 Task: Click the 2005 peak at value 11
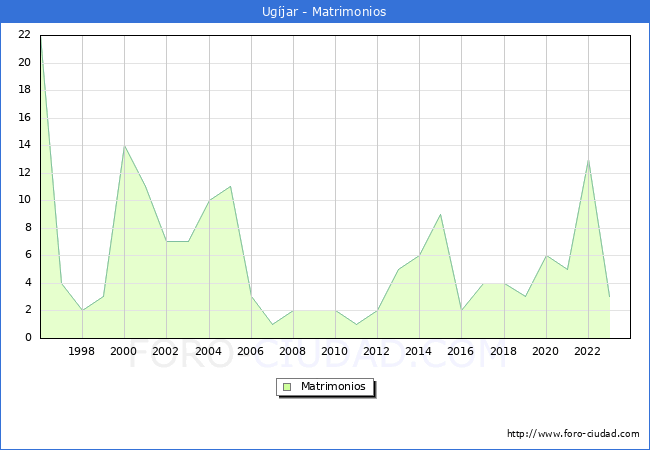pyautogui.click(x=230, y=187)
